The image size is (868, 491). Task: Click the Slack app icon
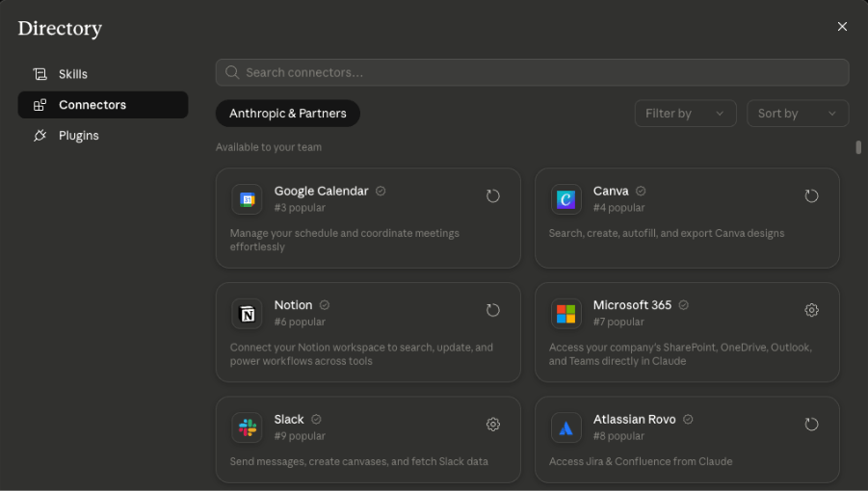(x=247, y=427)
